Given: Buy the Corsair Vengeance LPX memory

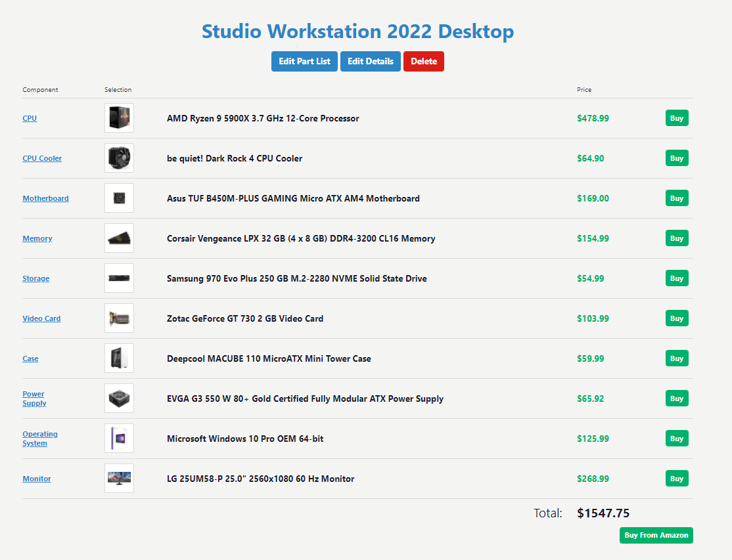Looking at the screenshot, I should pyautogui.click(x=677, y=239).
